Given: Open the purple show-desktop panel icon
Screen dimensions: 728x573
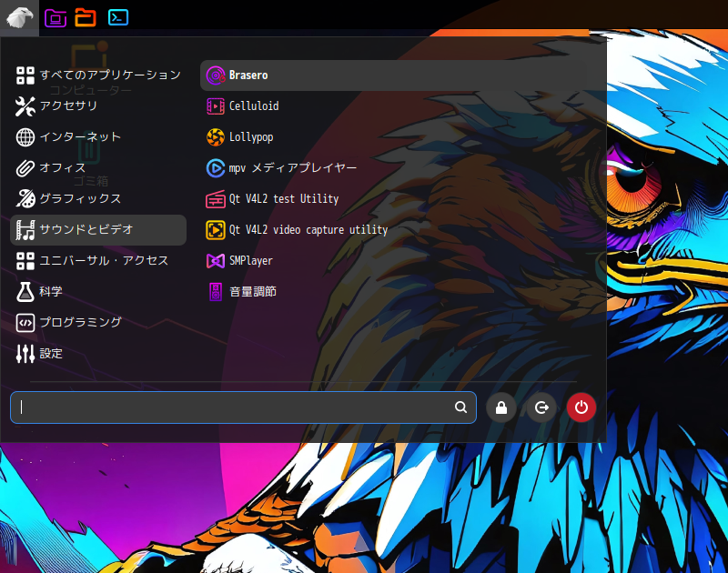Looking at the screenshot, I should [x=56, y=17].
